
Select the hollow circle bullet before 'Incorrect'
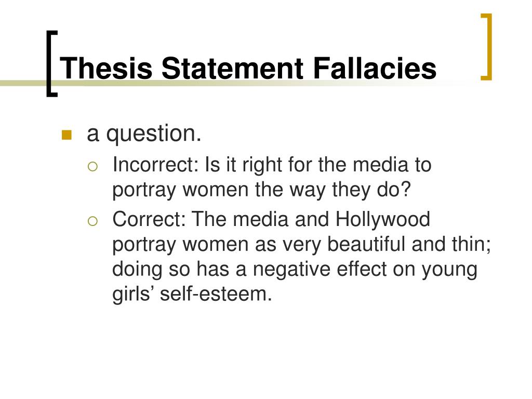pos(92,167)
